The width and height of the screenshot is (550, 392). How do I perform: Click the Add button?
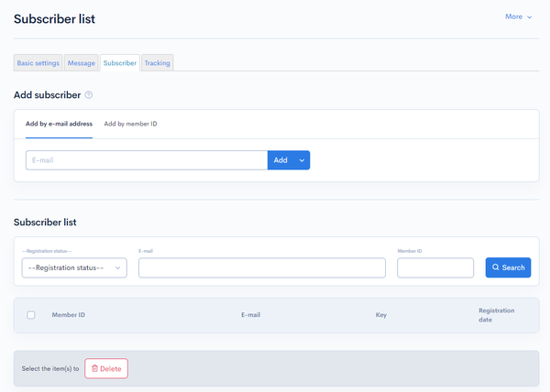(280, 160)
